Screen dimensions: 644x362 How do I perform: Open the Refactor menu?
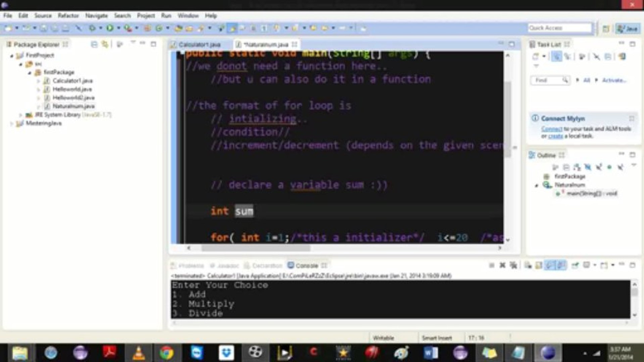click(68, 15)
